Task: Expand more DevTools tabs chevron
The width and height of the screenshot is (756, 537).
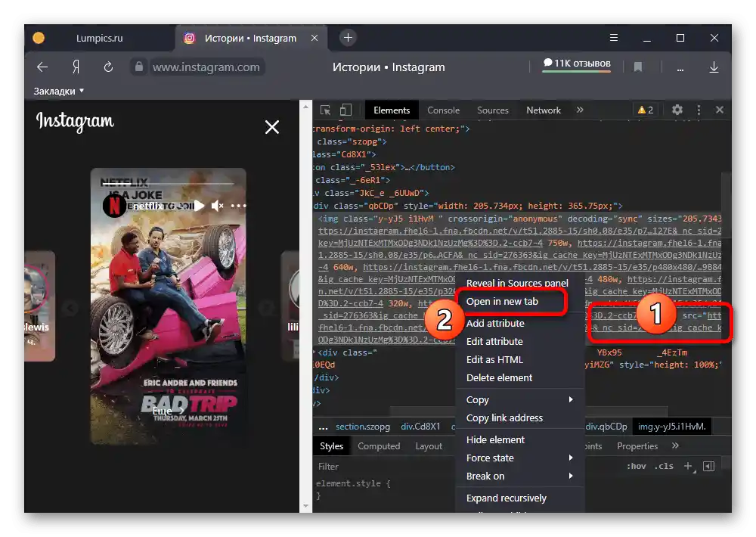Action: tap(580, 110)
